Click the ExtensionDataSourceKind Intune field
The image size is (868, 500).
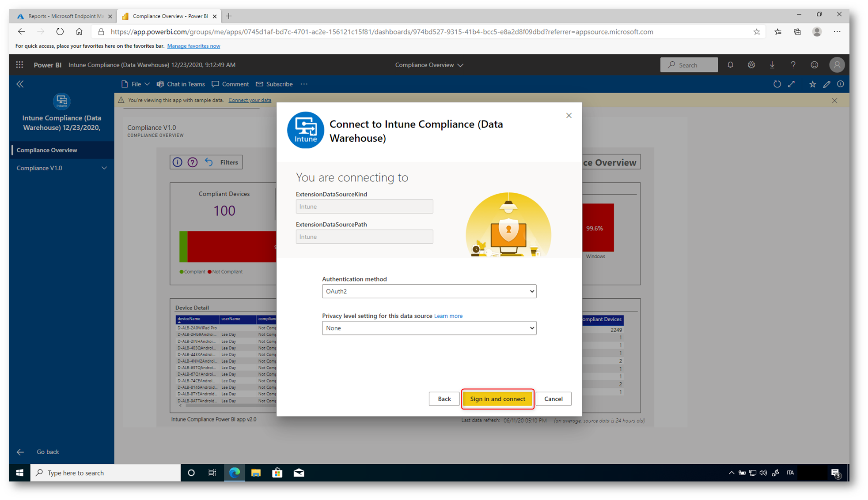(364, 207)
